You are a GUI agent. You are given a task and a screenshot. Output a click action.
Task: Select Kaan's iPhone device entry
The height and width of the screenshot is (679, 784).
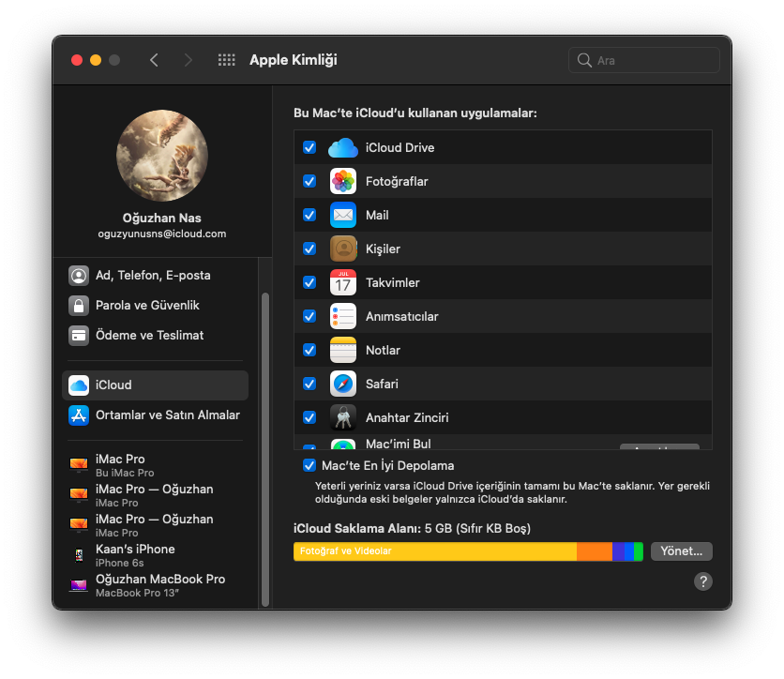tap(155, 555)
